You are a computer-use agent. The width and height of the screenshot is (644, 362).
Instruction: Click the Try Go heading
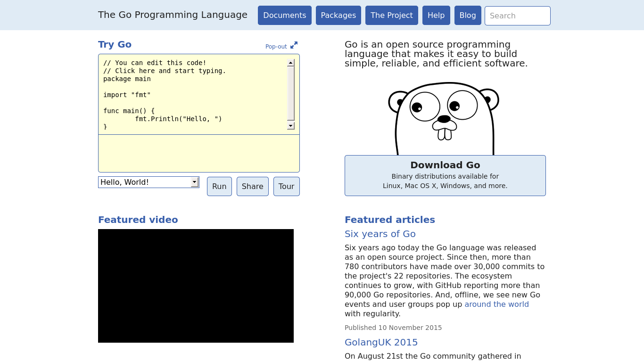(x=115, y=44)
